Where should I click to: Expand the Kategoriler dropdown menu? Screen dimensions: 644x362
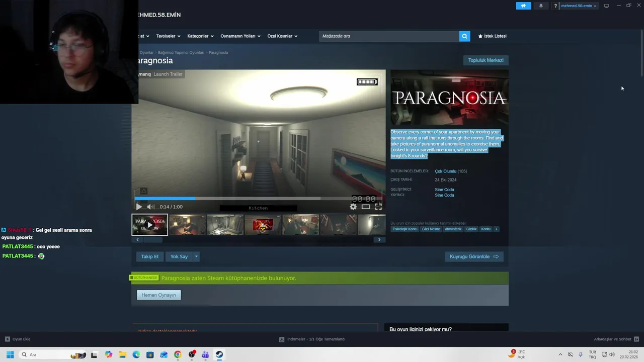pyautogui.click(x=200, y=36)
